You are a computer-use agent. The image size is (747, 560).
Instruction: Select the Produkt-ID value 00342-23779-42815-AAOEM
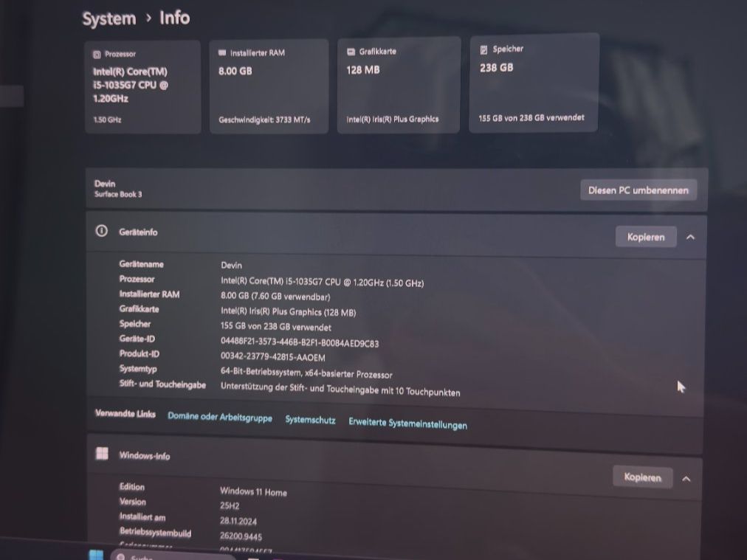coord(273,356)
